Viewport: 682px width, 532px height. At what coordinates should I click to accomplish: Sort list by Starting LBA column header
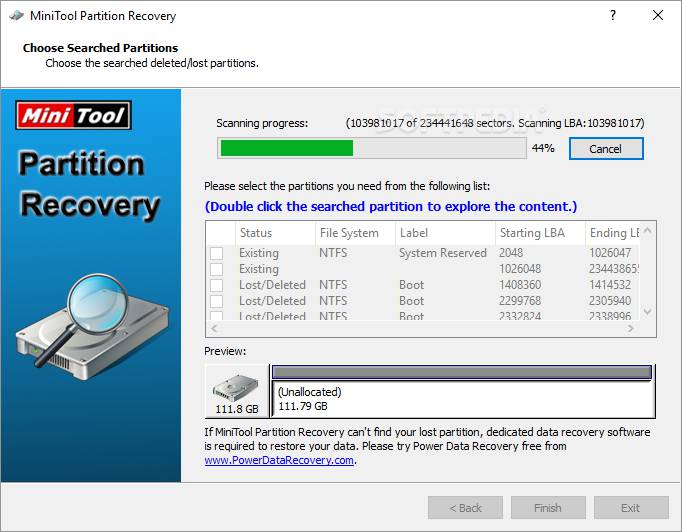coord(540,233)
